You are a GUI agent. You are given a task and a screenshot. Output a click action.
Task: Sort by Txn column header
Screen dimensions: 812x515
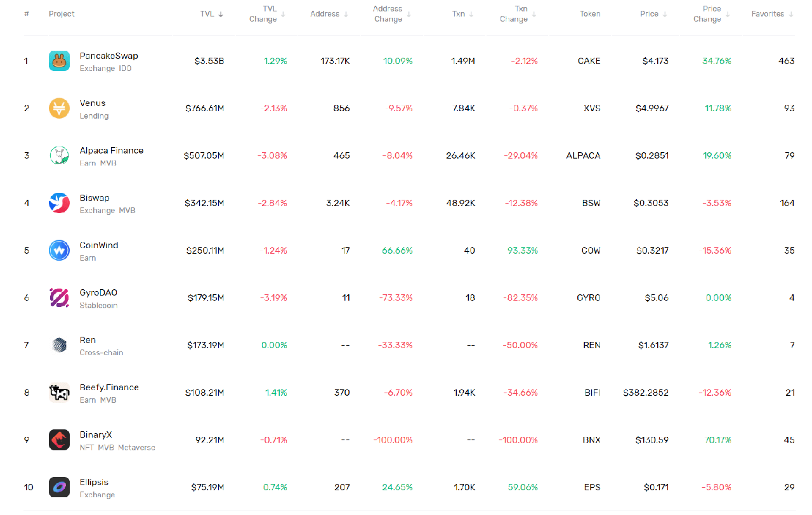tap(463, 14)
